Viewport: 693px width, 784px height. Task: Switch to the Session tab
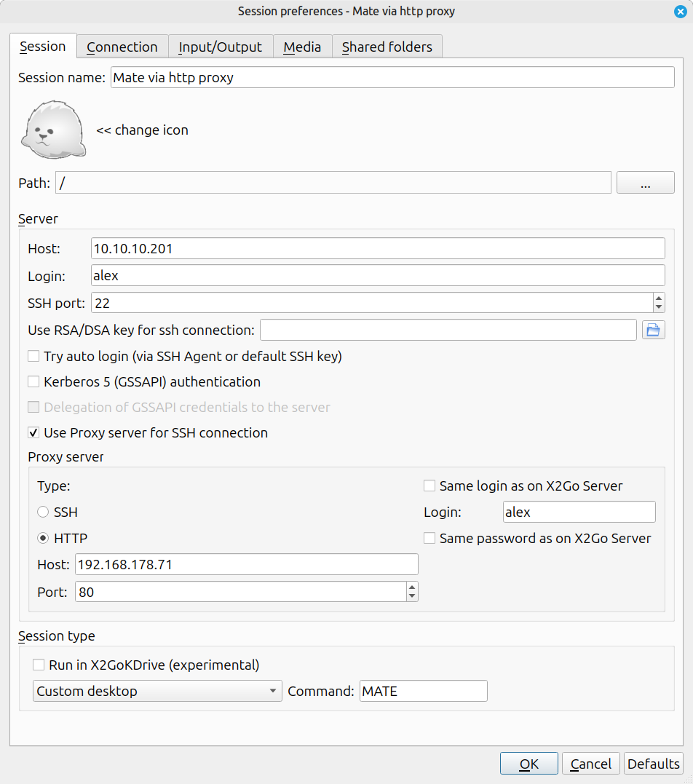click(43, 46)
